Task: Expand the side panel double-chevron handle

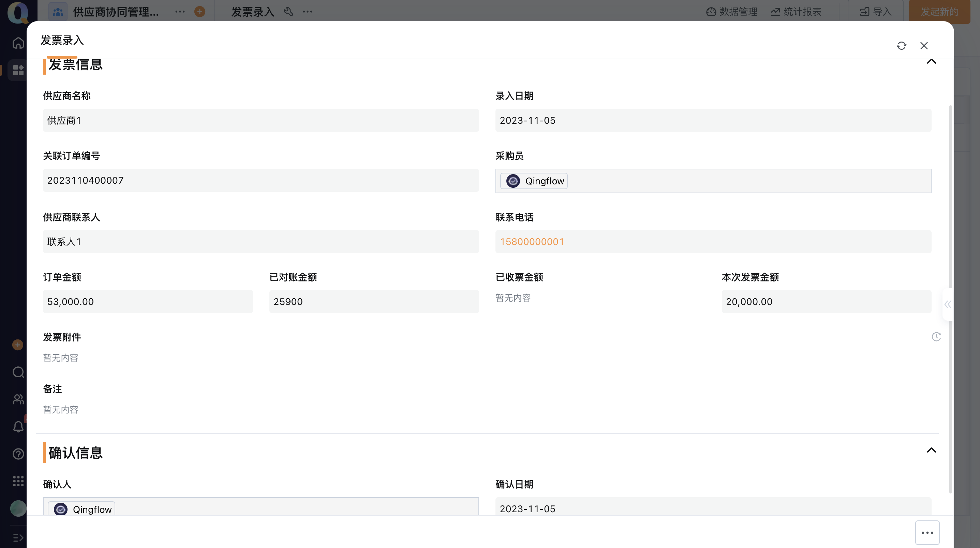Action: coord(948,304)
